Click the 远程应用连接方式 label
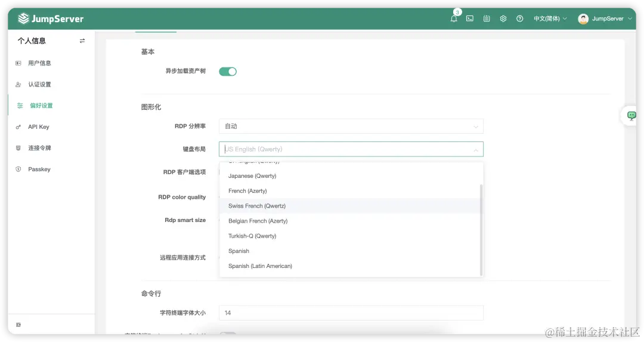Screen dimensions: 644x342 [183, 258]
